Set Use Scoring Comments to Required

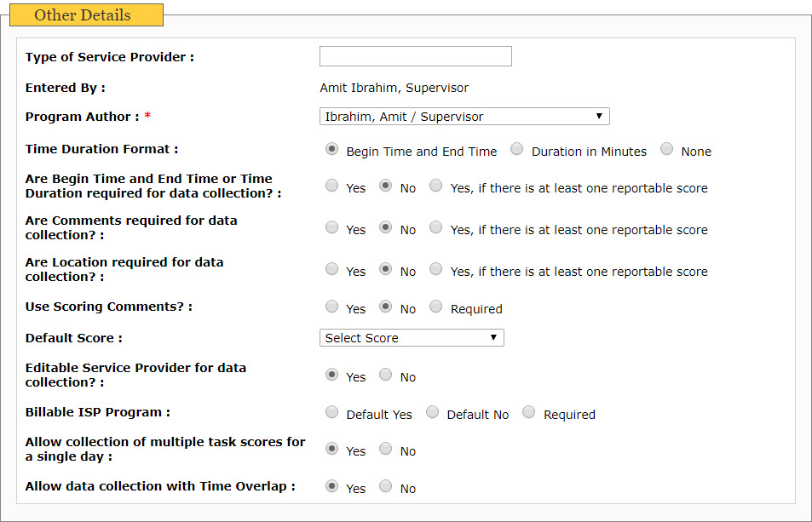436,307
